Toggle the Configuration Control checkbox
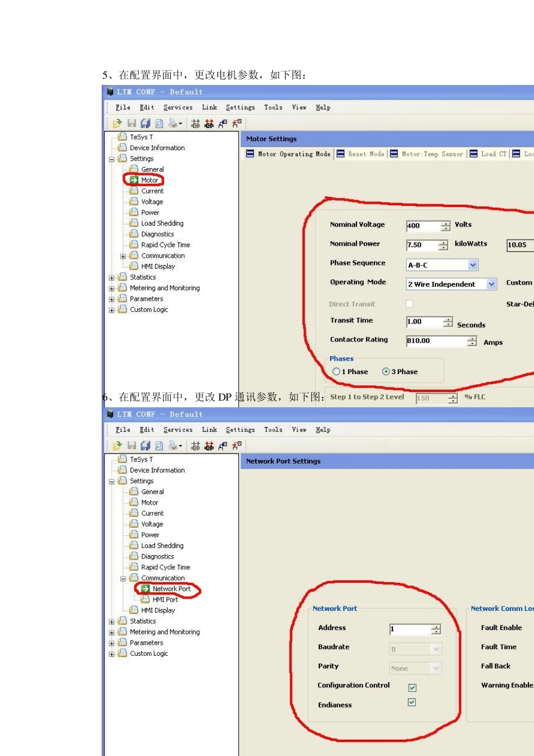The width and height of the screenshot is (534, 756). tap(412, 687)
